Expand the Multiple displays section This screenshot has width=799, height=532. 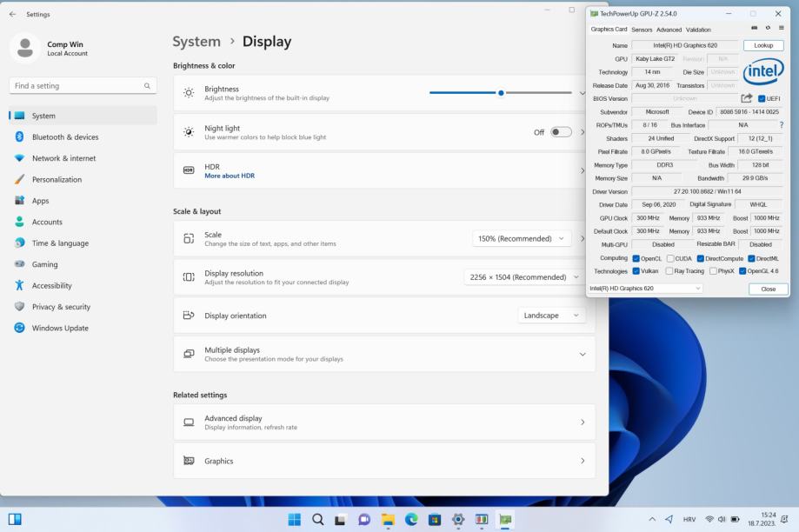point(582,354)
